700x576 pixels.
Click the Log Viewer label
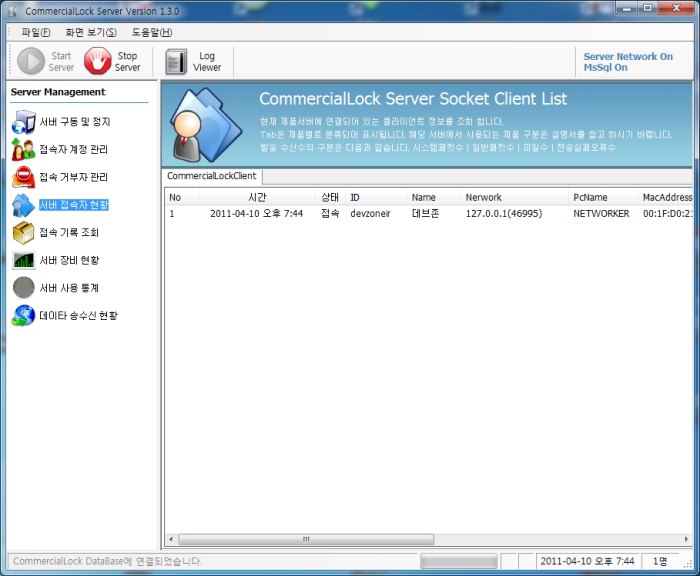coord(207,62)
